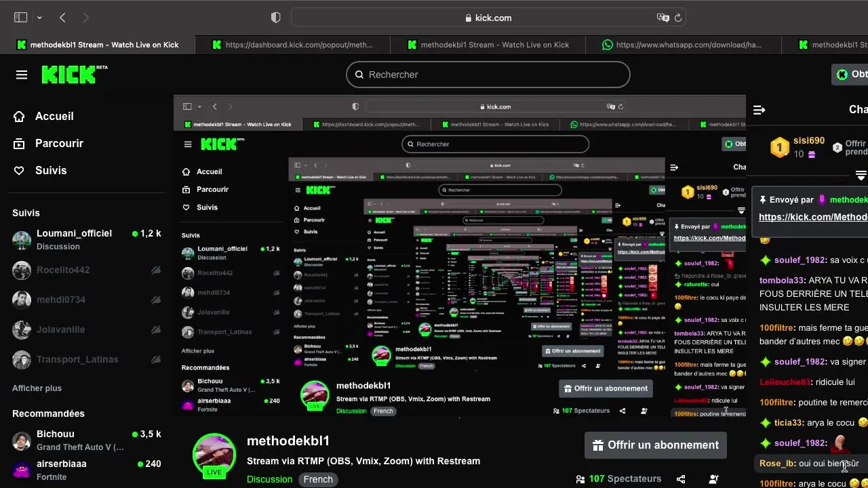The image size is (868, 488).
Task: Open Loumani_officiel live channel
Action: (87, 239)
